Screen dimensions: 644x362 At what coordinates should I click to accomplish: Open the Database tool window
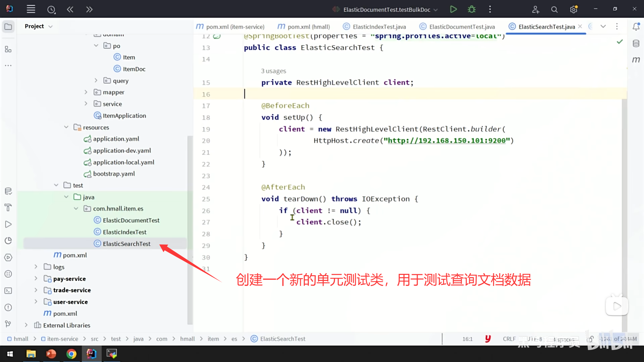point(636,44)
